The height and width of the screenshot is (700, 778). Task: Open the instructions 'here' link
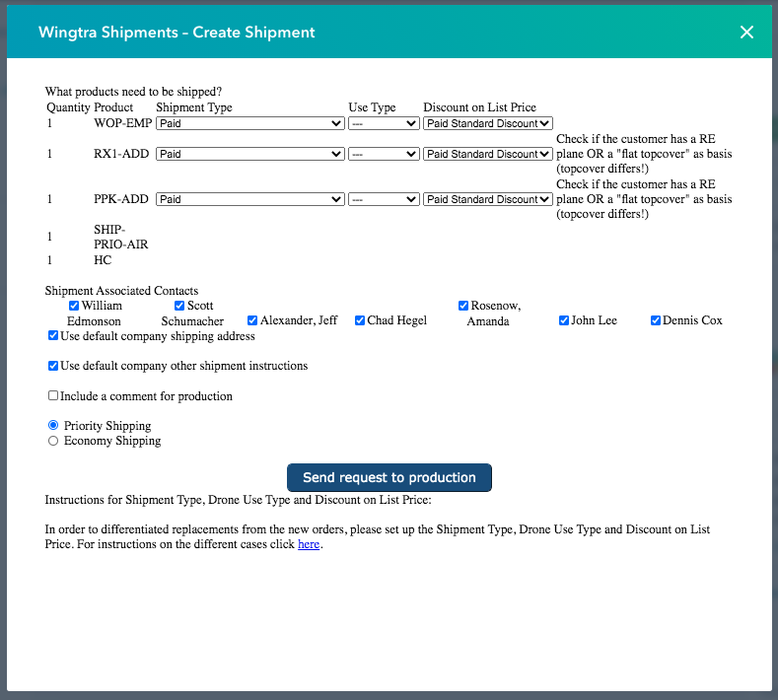pyautogui.click(x=309, y=544)
